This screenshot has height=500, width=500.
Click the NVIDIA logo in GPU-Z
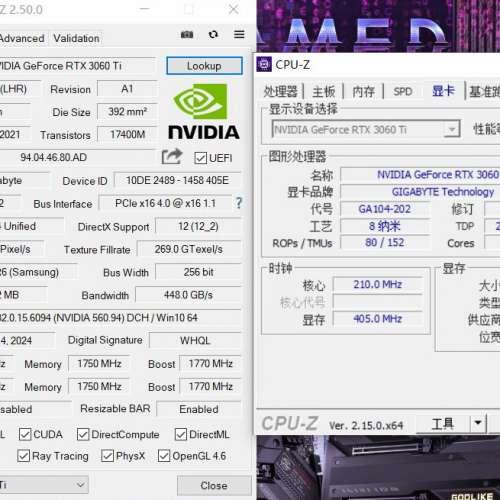204,111
